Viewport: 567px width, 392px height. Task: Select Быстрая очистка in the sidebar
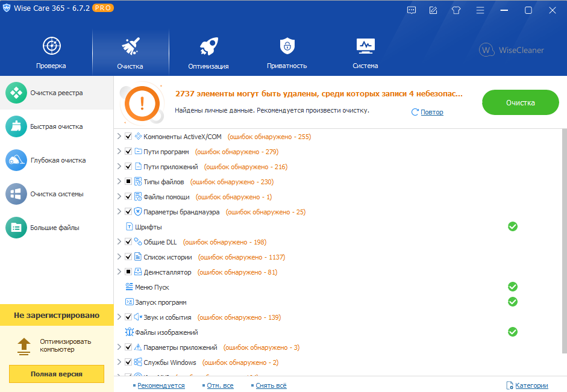[x=57, y=126]
